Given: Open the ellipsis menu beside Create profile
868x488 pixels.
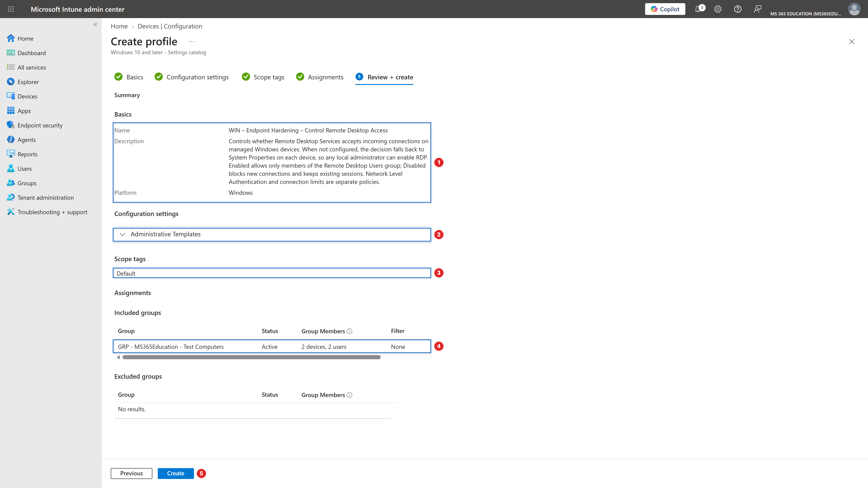Looking at the screenshot, I should (191, 41).
